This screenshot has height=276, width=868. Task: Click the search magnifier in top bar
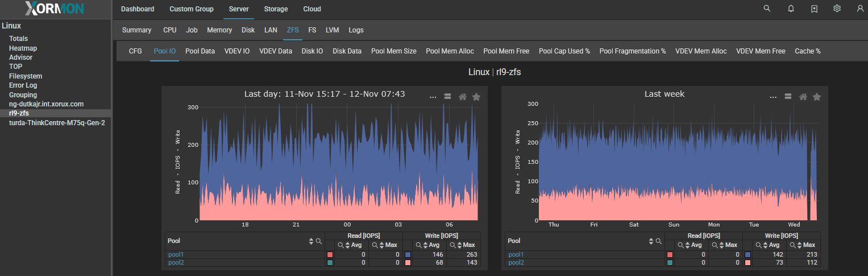[x=767, y=9]
